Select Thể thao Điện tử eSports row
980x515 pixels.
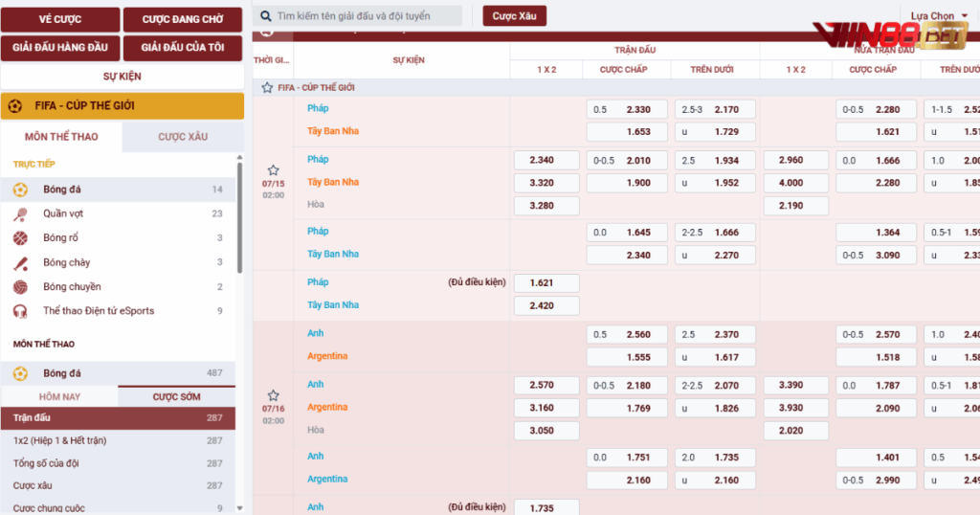118,311
